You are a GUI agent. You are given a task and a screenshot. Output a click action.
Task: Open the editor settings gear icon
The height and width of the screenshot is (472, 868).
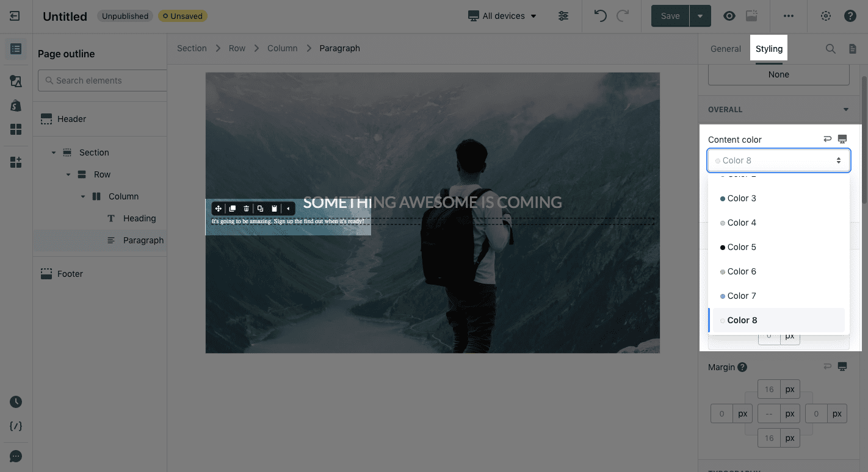pos(826,16)
